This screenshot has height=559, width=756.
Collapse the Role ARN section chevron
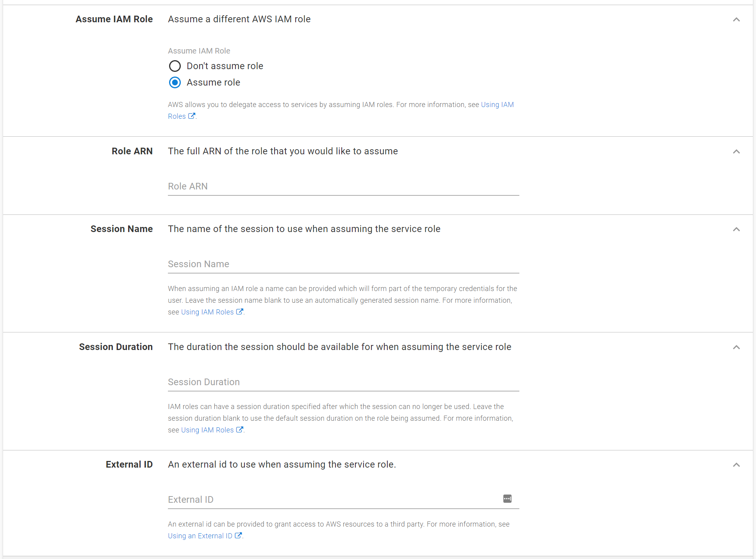pyautogui.click(x=736, y=152)
